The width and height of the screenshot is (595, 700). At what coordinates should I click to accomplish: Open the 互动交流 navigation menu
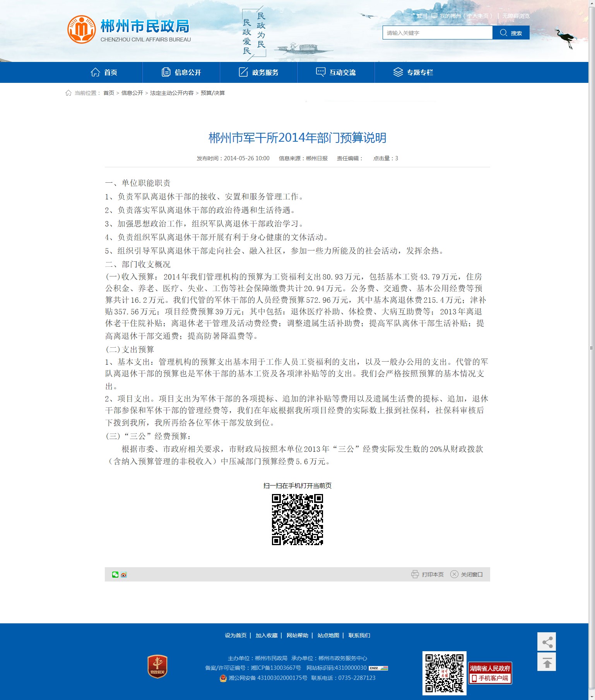coord(336,72)
